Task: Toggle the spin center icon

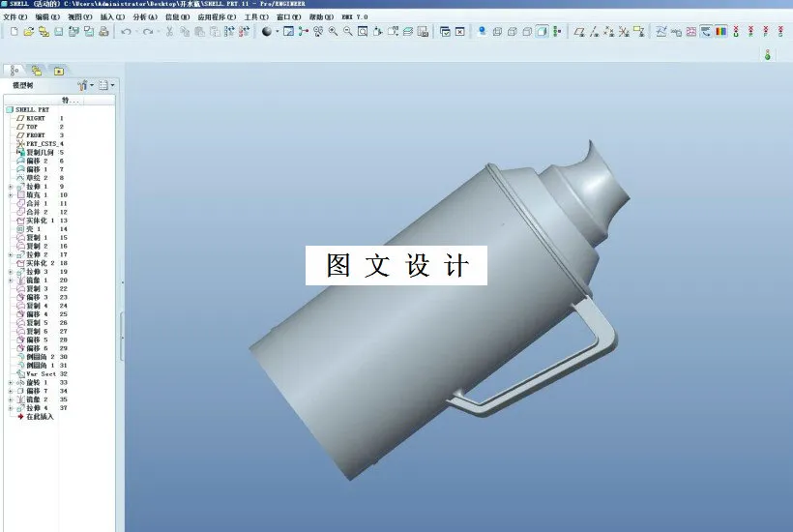Action: pyautogui.click(x=303, y=31)
